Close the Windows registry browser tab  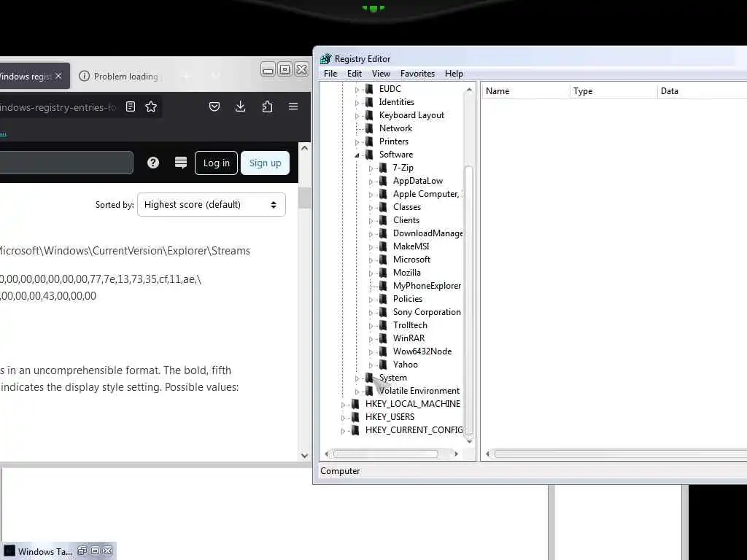coord(58,76)
